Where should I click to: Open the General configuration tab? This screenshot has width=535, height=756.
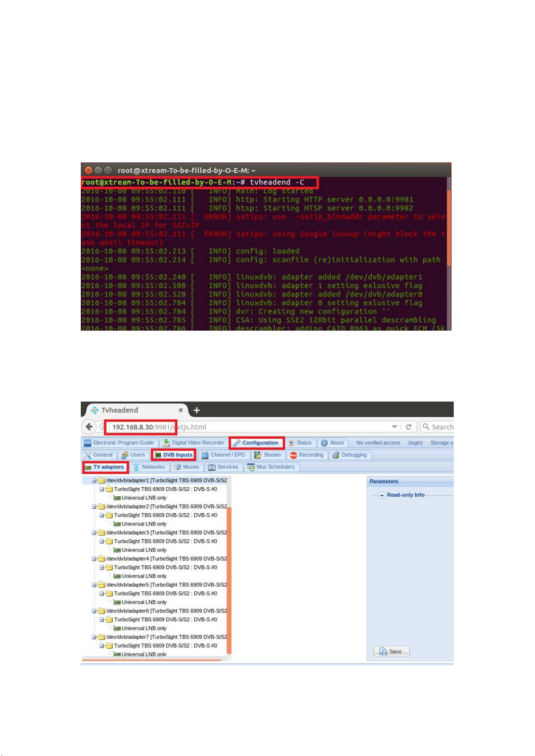[98, 455]
